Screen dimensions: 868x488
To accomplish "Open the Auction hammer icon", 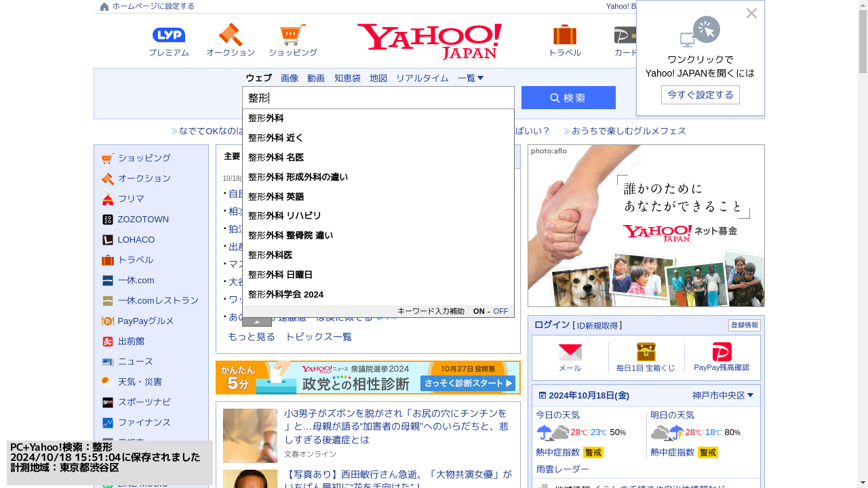I will tap(231, 35).
